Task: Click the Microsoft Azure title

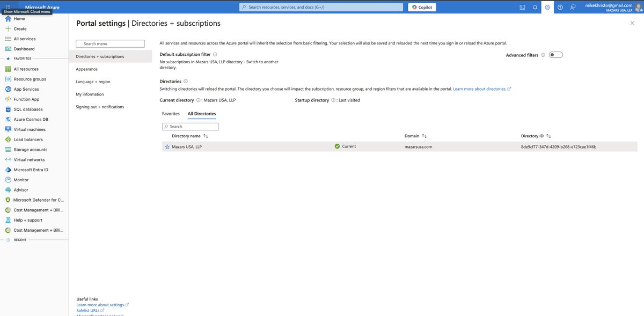Action: click(x=42, y=7)
